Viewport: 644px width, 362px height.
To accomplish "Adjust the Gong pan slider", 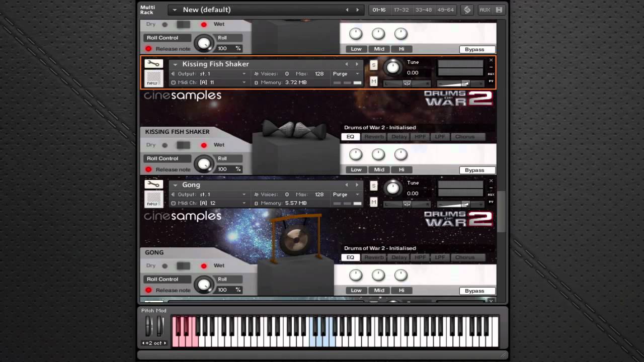I will 407,204.
